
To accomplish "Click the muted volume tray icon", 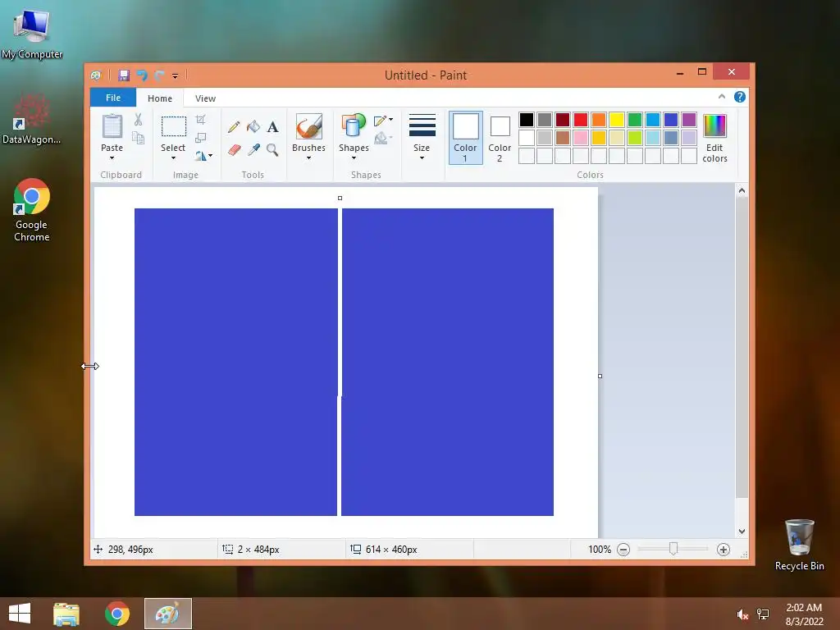I will click(x=743, y=614).
